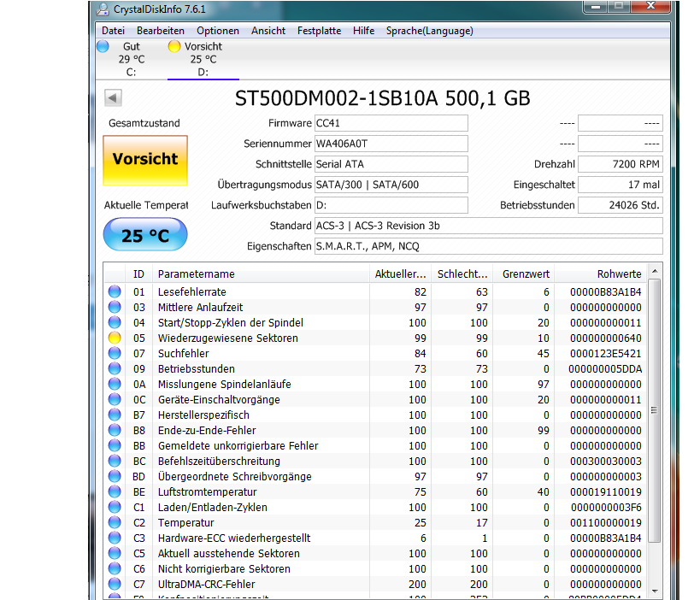
Task: Click the yellow Vorsicht health status button
Action: point(145,161)
